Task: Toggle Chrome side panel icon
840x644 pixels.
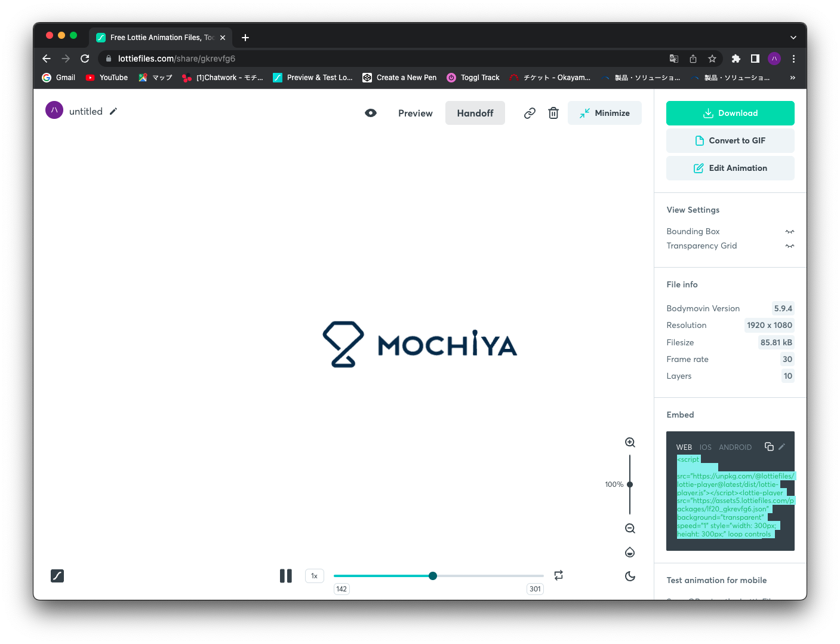Action: point(755,59)
